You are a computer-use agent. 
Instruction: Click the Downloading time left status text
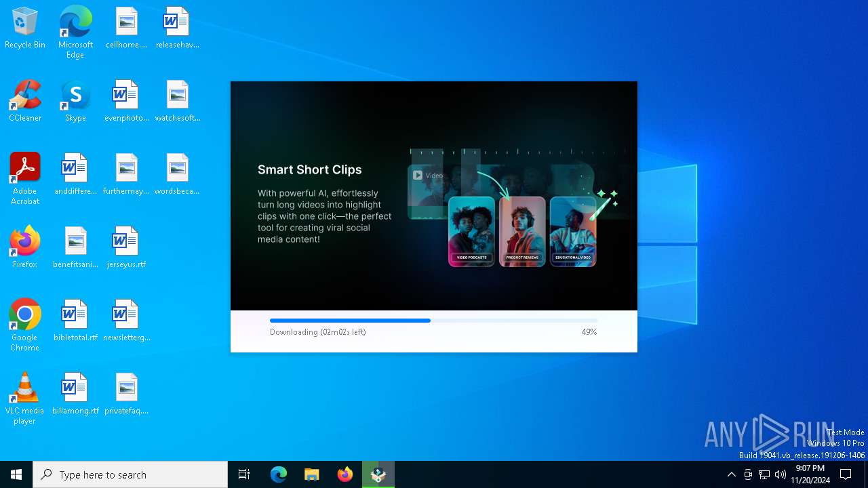click(318, 332)
